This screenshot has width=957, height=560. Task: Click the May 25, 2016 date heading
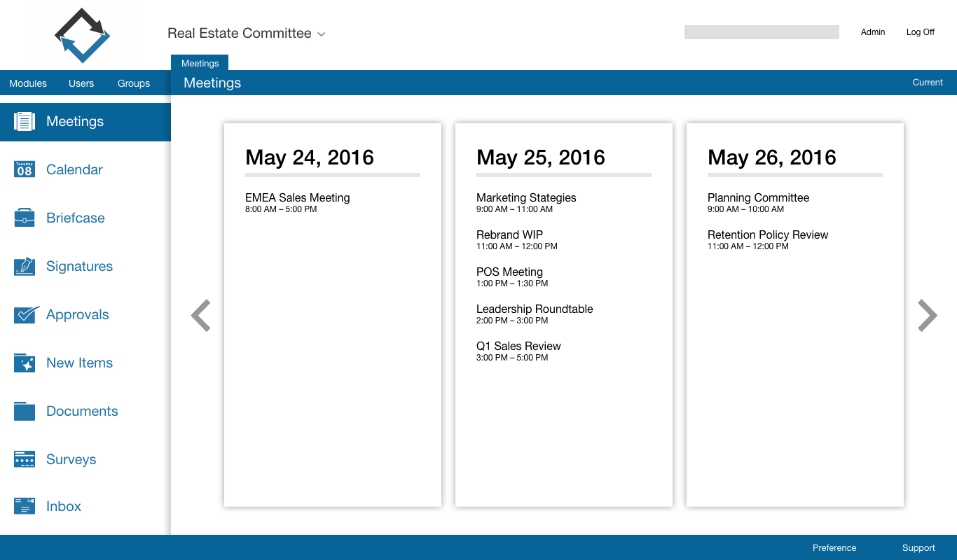(541, 157)
